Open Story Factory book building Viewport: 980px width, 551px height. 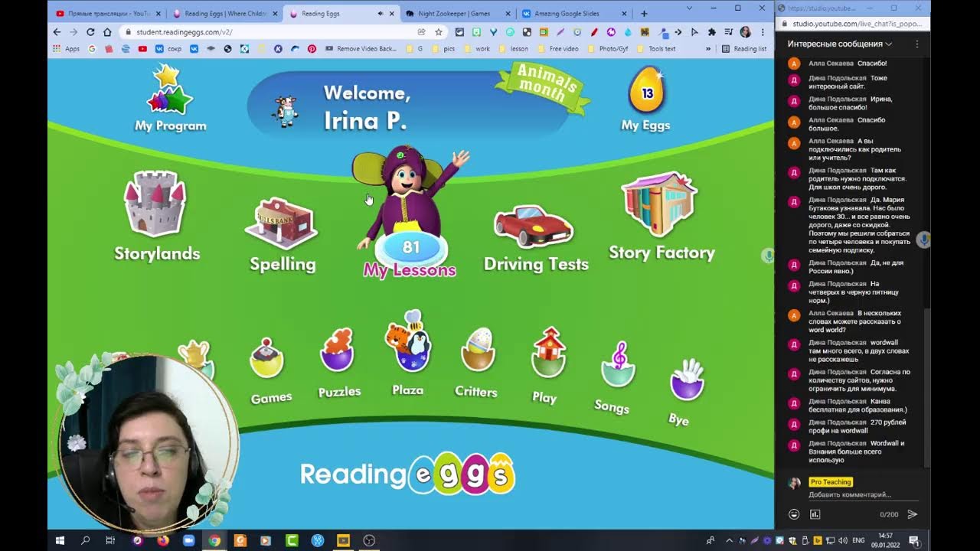[659, 204]
